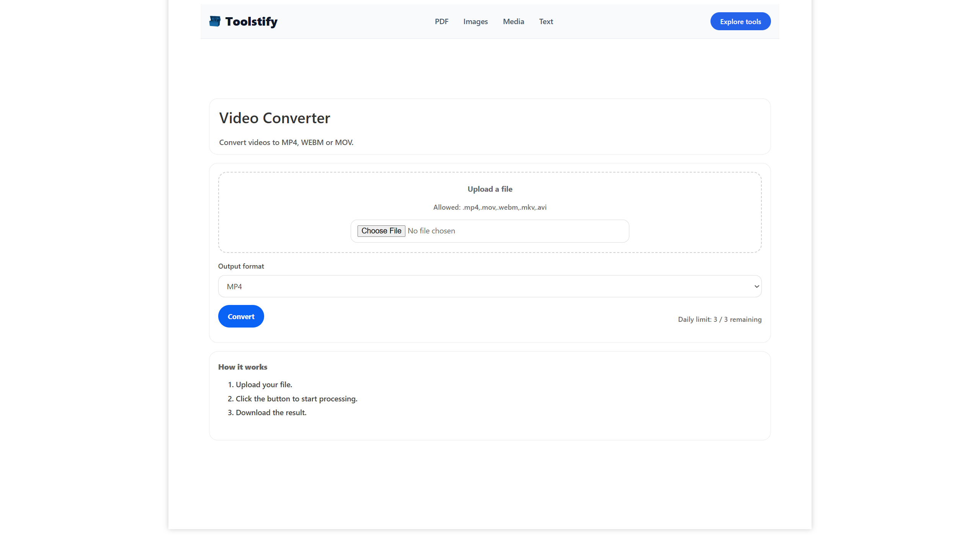This screenshot has height=551, width=980.
Task: Open the Media category
Action: [513, 21]
